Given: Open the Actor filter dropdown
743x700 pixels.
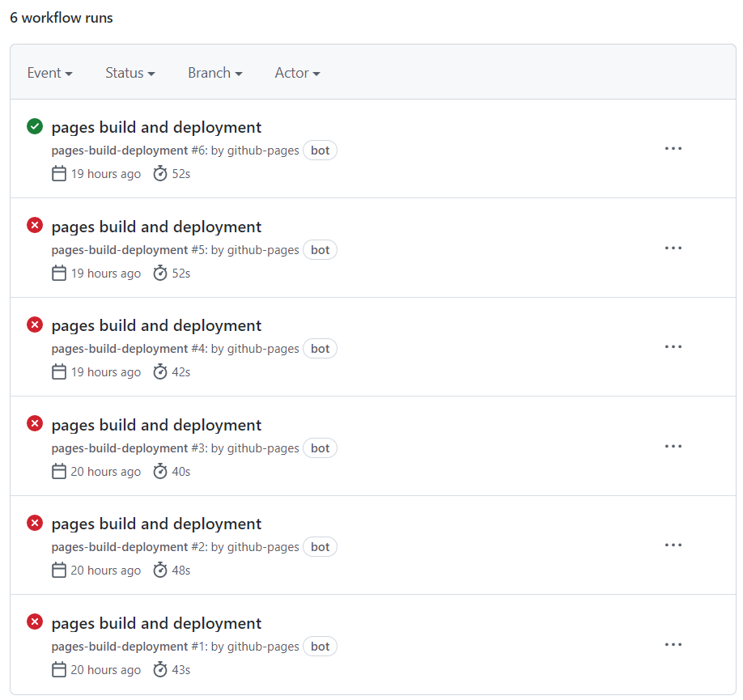Looking at the screenshot, I should click(x=298, y=73).
